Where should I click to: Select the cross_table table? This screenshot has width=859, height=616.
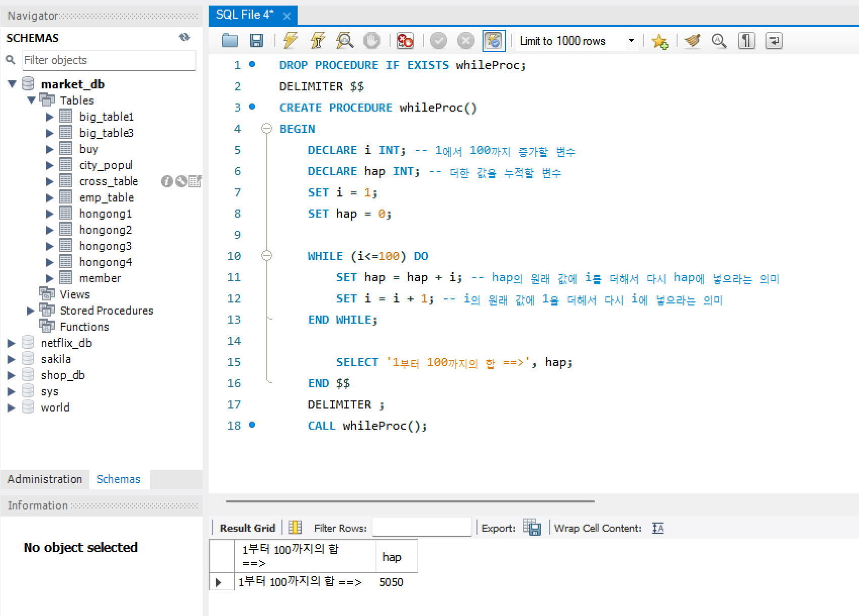point(109,181)
